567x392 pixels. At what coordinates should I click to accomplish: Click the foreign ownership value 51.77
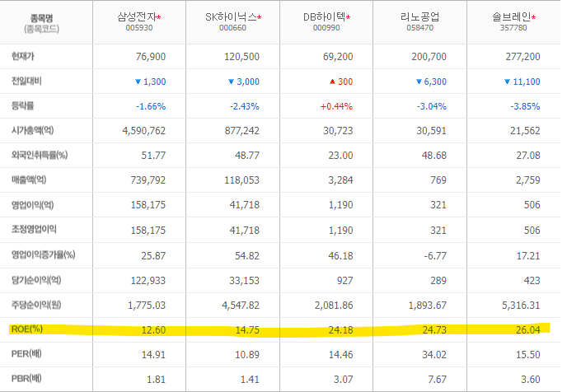pyautogui.click(x=153, y=156)
